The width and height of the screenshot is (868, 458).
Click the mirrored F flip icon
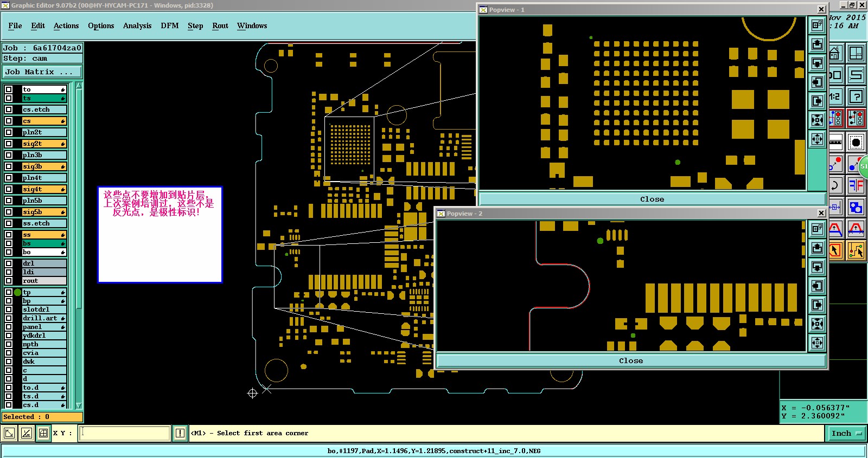coord(856,185)
